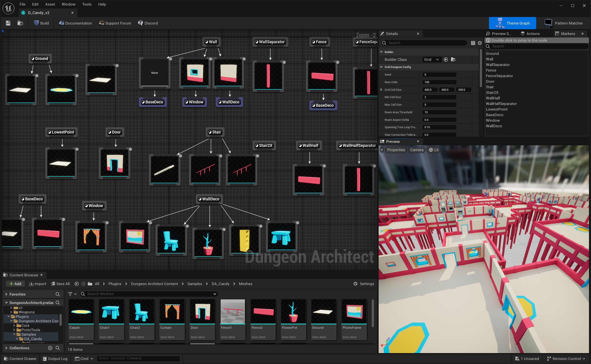The width and height of the screenshot is (591, 364).
Task: Click the Save asset floppy icon
Action: [x=8, y=23]
